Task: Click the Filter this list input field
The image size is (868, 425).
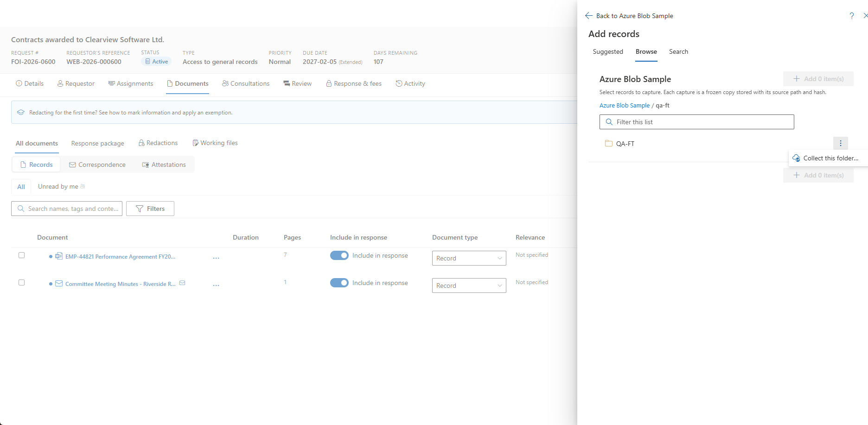Action: tap(696, 122)
